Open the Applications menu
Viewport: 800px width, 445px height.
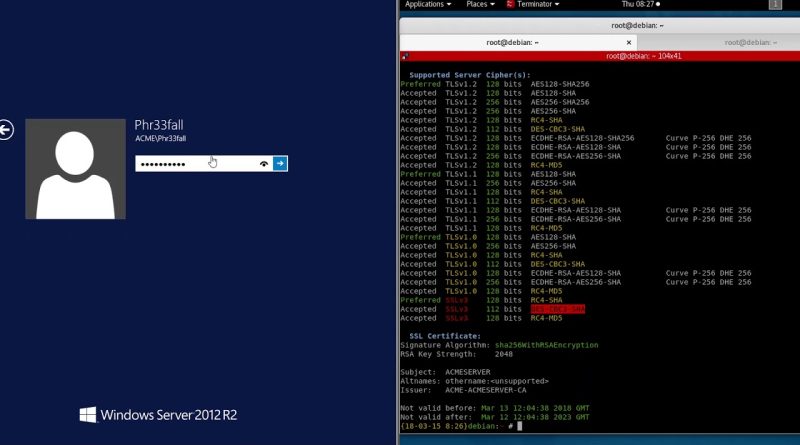point(428,4)
